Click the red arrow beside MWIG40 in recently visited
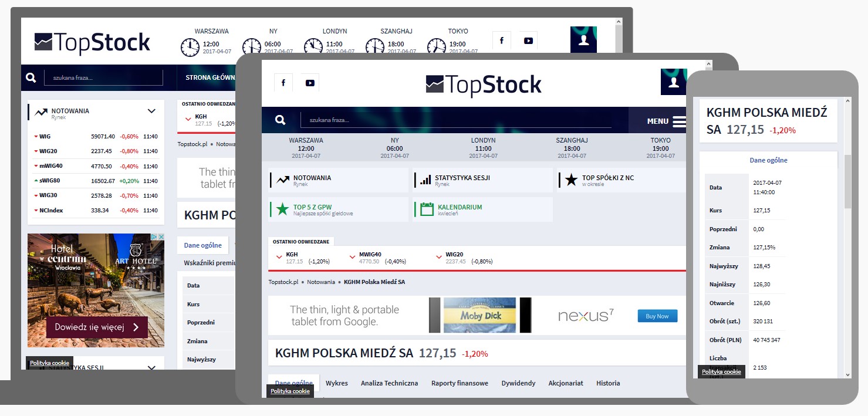The width and height of the screenshot is (868, 416). pos(352,257)
